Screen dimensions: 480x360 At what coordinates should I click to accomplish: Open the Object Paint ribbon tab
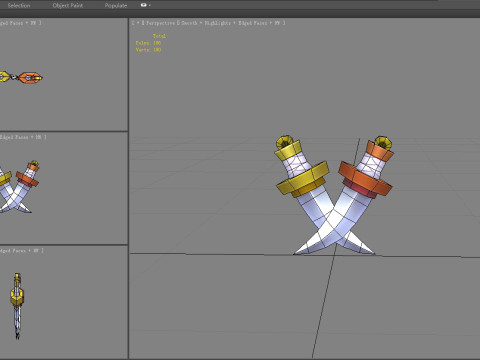[x=68, y=5]
